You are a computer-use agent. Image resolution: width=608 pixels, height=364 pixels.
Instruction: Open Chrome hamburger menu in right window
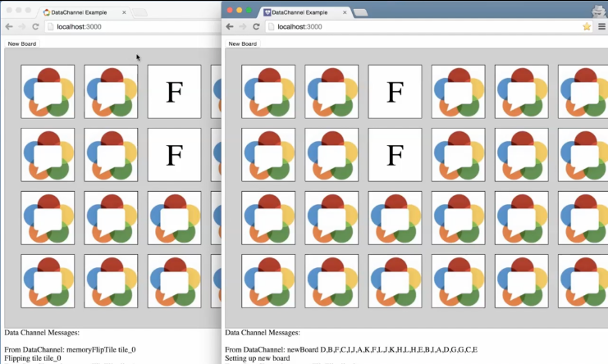601,27
